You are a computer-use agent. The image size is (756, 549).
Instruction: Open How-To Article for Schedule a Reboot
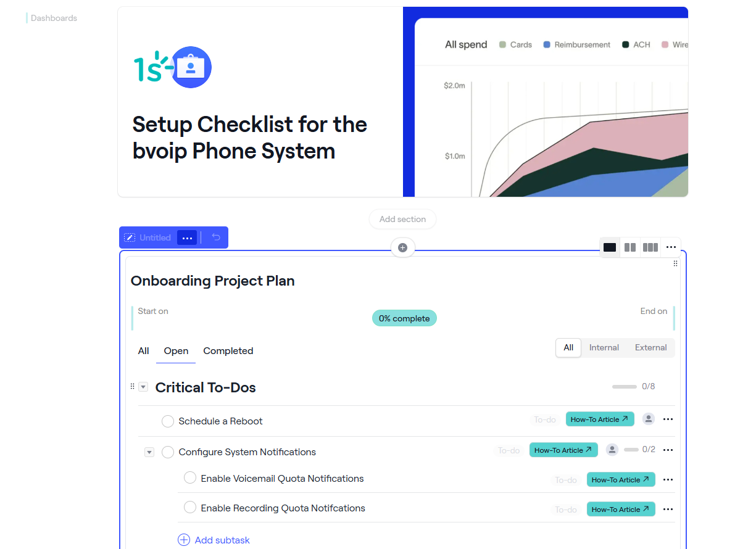599,419
